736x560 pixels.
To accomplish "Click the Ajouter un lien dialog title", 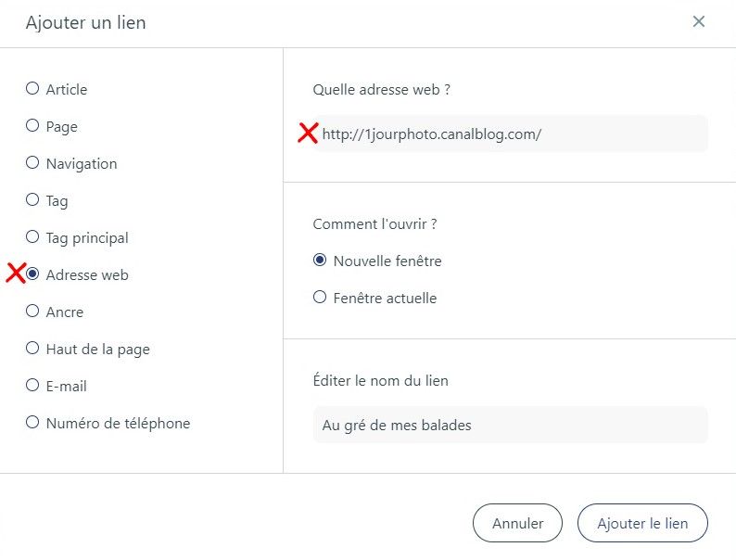I will 86,22.
